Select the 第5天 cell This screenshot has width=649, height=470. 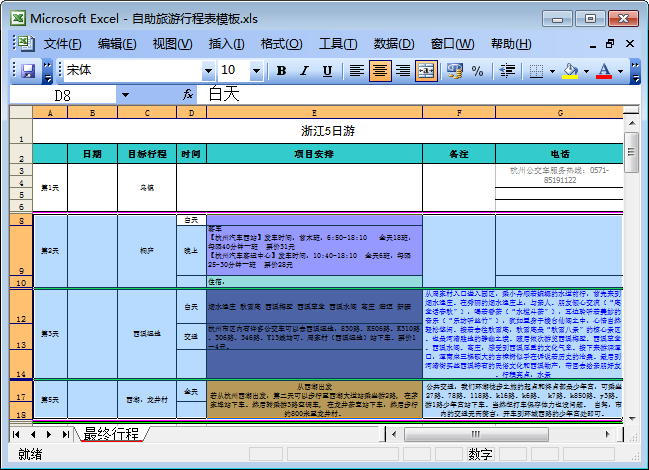pyautogui.click(x=50, y=400)
